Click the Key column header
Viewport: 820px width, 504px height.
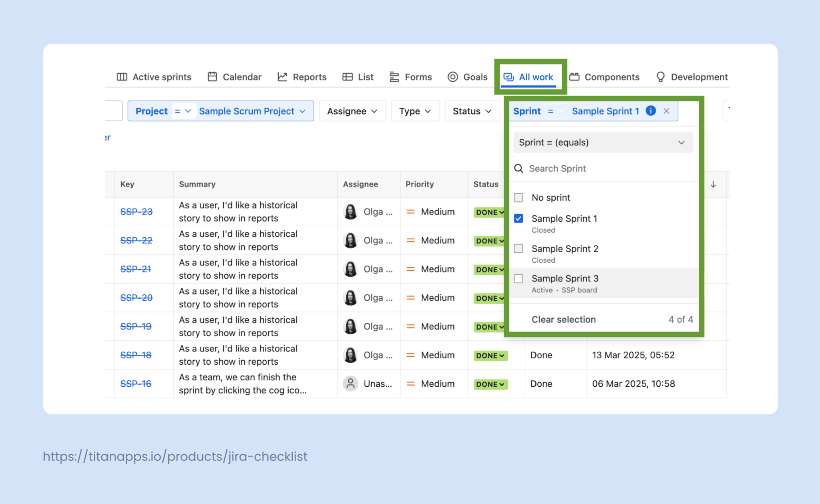[x=127, y=184]
